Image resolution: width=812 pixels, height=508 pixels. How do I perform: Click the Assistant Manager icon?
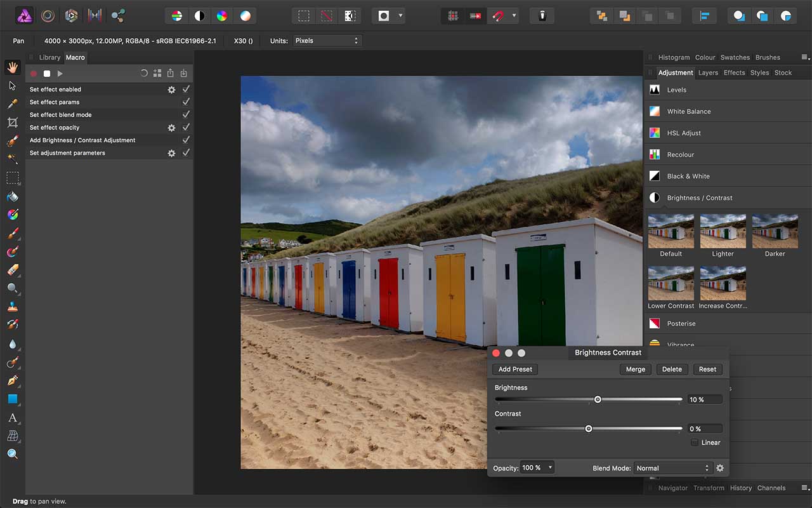click(542, 16)
